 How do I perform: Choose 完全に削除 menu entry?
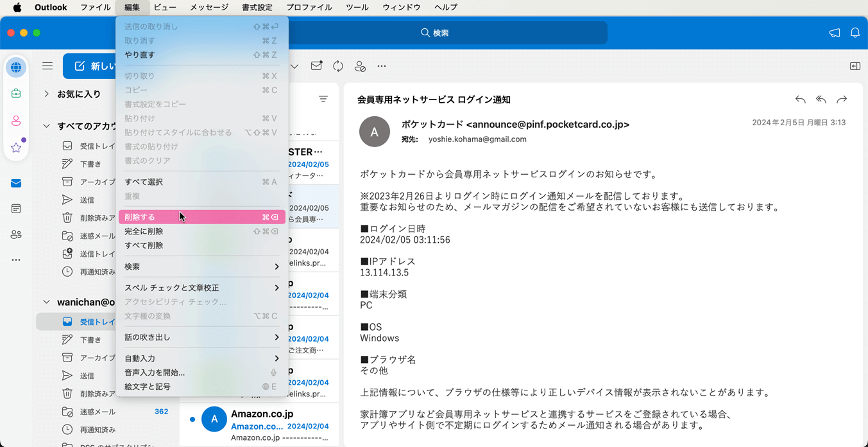click(202, 231)
